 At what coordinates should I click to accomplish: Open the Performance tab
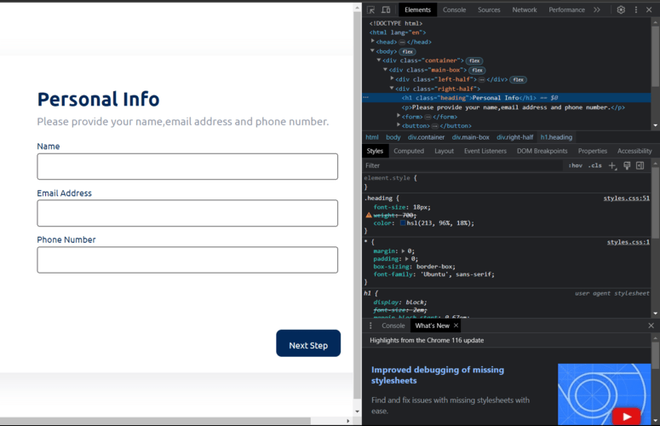[567, 10]
